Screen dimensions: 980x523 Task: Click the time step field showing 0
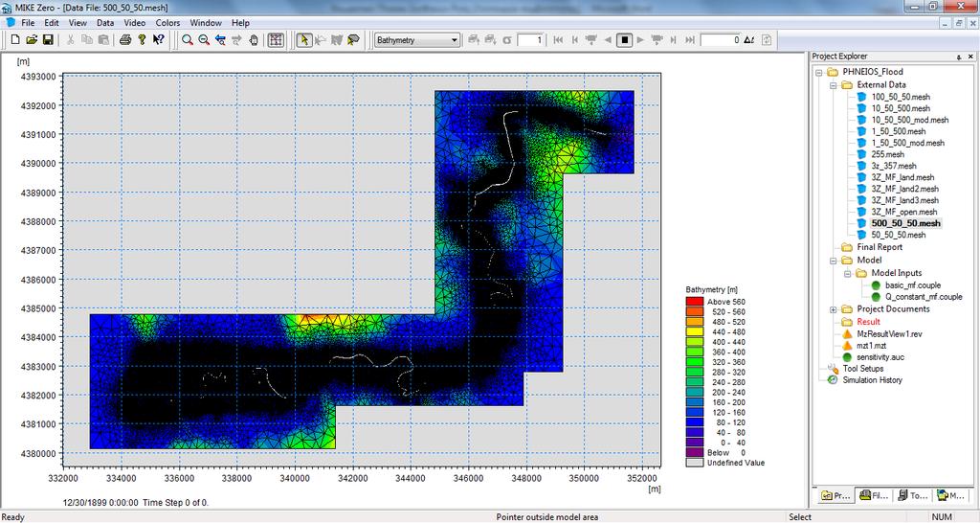point(721,40)
